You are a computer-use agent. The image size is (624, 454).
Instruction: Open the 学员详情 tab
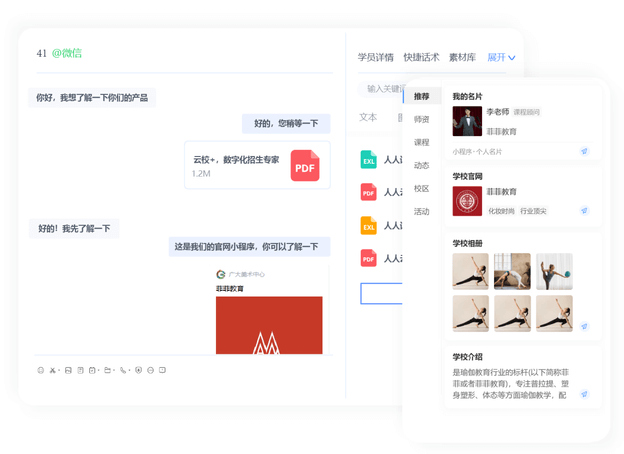pos(376,58)
